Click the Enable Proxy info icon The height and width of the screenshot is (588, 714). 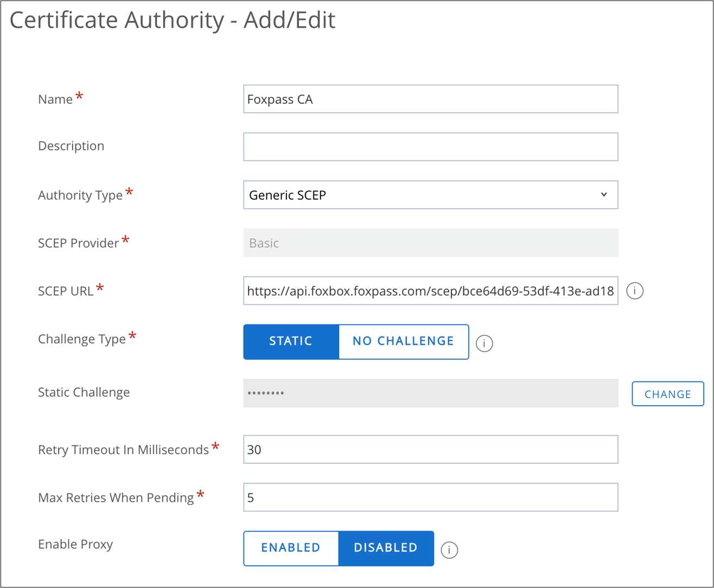point(449,549)
